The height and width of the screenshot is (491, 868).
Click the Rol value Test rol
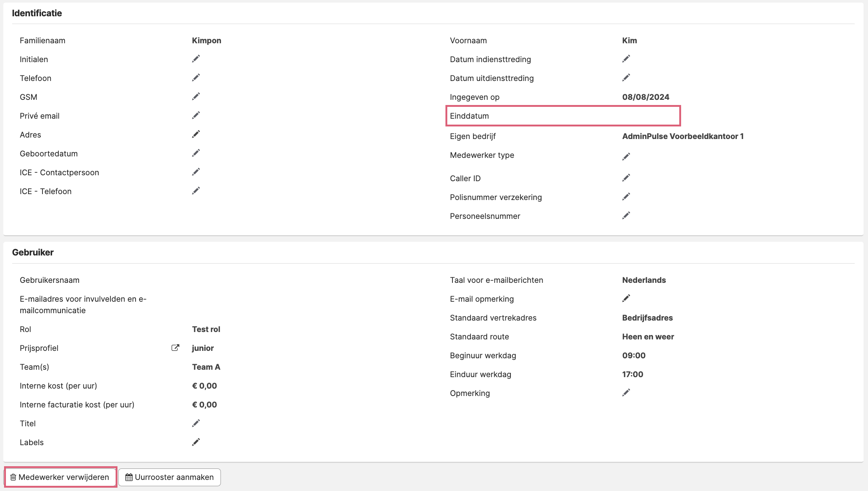tap(206, 329)
